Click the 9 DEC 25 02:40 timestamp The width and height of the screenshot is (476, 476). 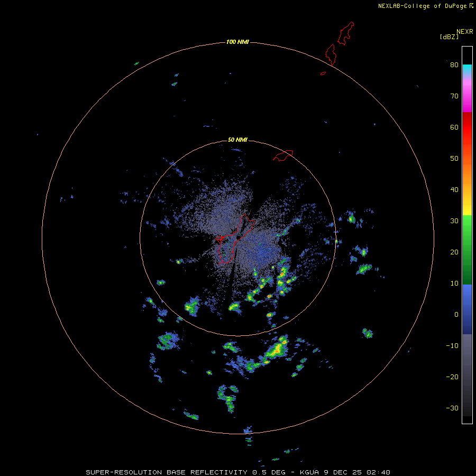[x=357, y=472]
